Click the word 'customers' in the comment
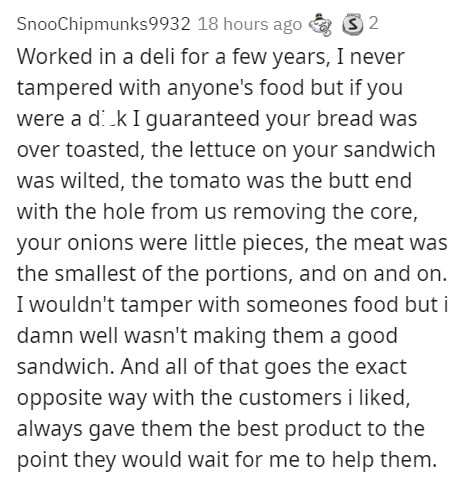The image size is (466, 483). click(290, 397)
